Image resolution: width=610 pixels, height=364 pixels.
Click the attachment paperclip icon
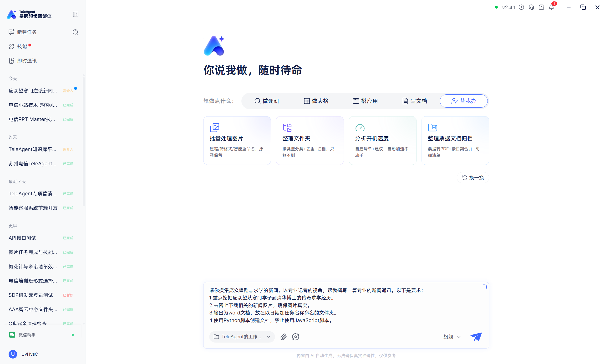[284, 337]
